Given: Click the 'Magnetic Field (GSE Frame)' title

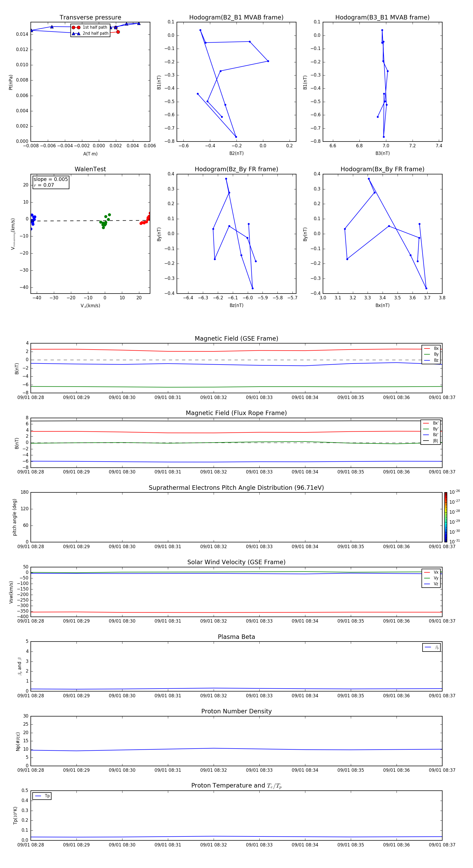Looking at the screenshot, I should point(236,339).
